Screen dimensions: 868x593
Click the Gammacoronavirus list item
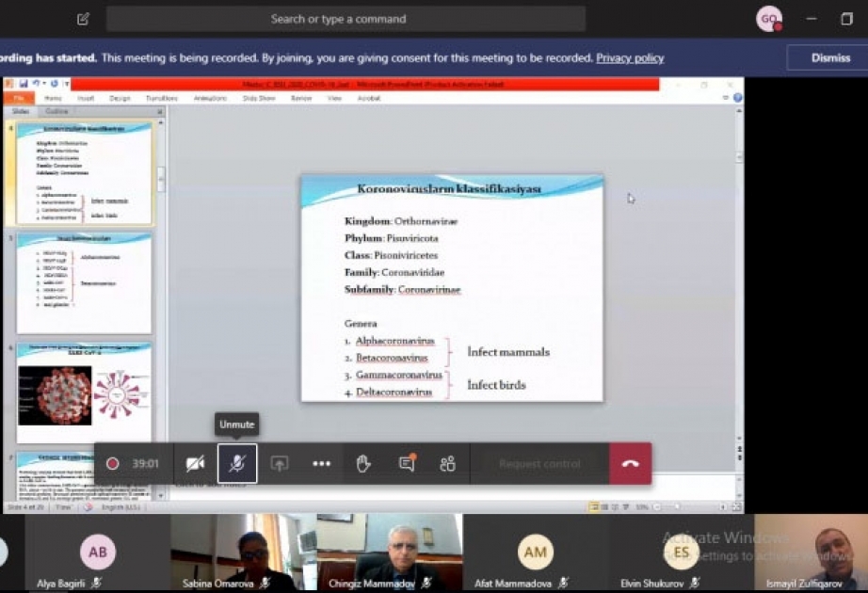coord(398,376)
